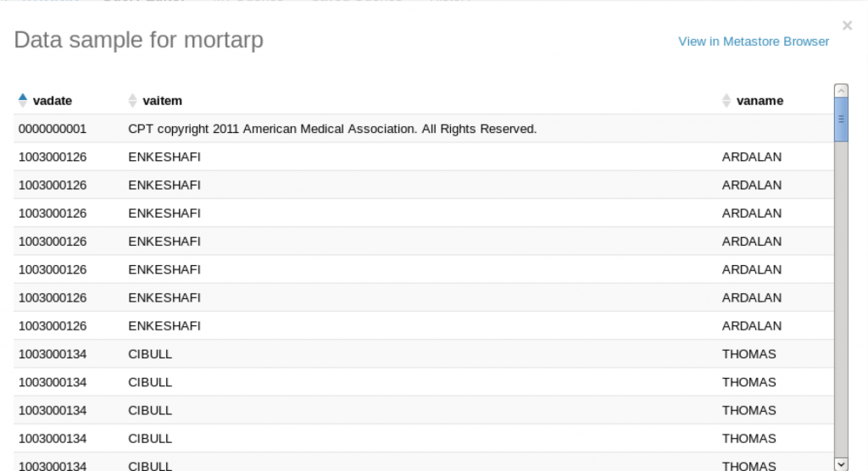The width and height of the screenshot is (868, 471).
Task: Select first ENKESHAFI row vadate cell
Action: point(53,158)
